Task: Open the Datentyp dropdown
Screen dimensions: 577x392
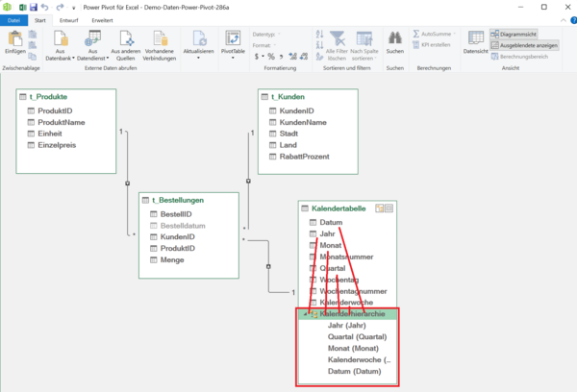Action: [265, 34]
